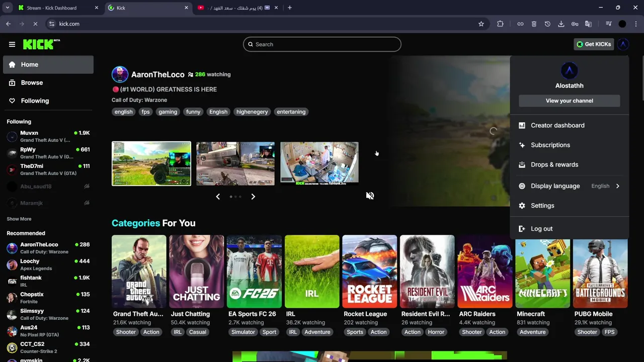This screenshot has width=644, height=362.
Task: Open Browse in sidebar
Action: coord(48,82)
